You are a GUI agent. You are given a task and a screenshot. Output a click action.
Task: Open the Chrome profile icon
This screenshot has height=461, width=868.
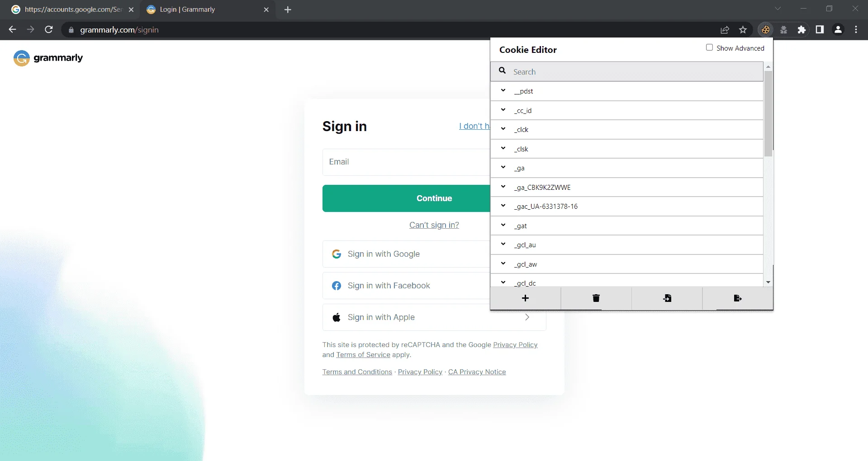click(x=838, y=30)
